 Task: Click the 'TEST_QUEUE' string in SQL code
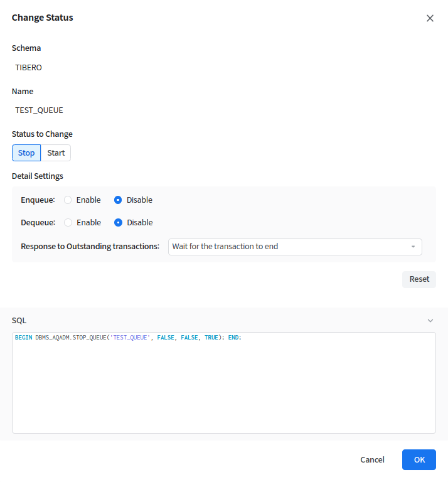[x=131, y=338]
